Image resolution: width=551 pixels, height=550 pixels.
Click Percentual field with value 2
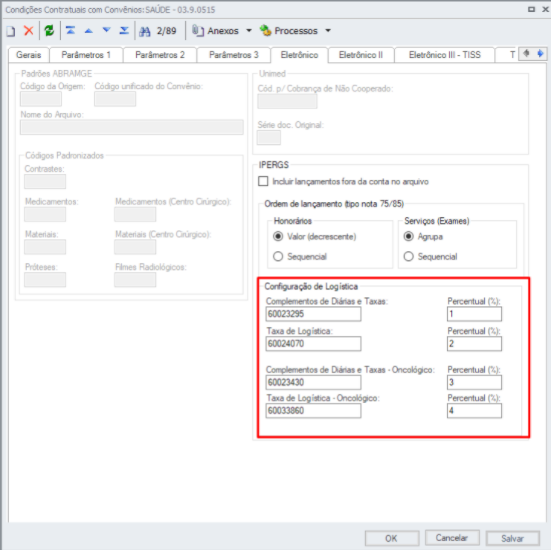(474, 344)
